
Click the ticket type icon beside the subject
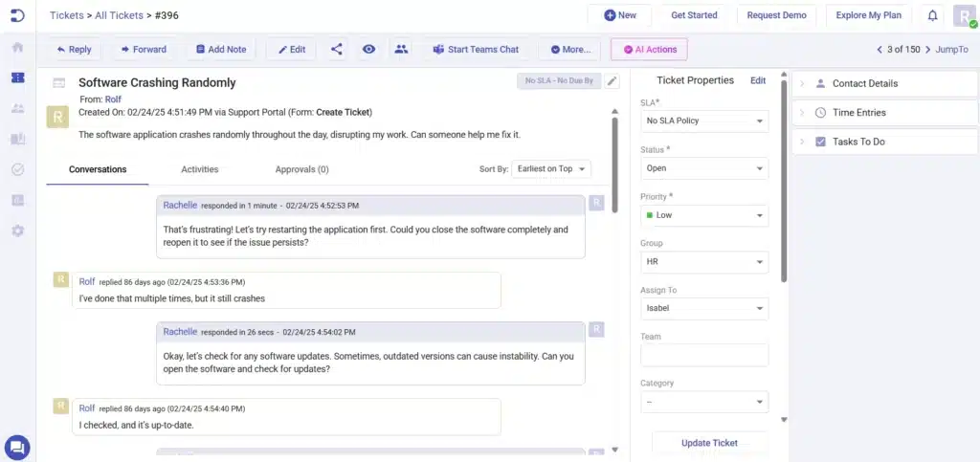click(x=58, y=83)
